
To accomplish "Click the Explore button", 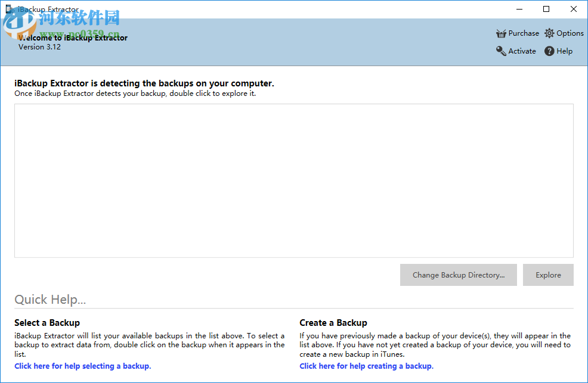I will point(548,275).
